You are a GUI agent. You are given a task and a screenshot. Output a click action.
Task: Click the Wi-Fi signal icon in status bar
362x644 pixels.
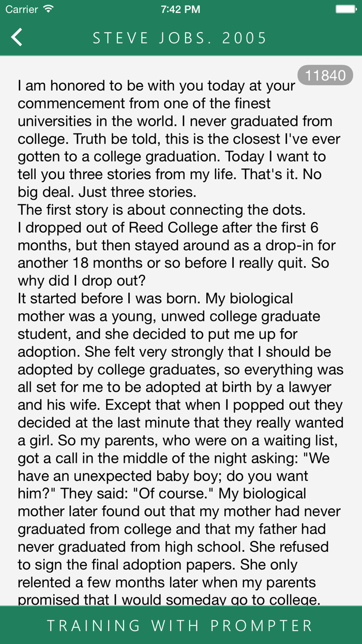click(49, 9)
